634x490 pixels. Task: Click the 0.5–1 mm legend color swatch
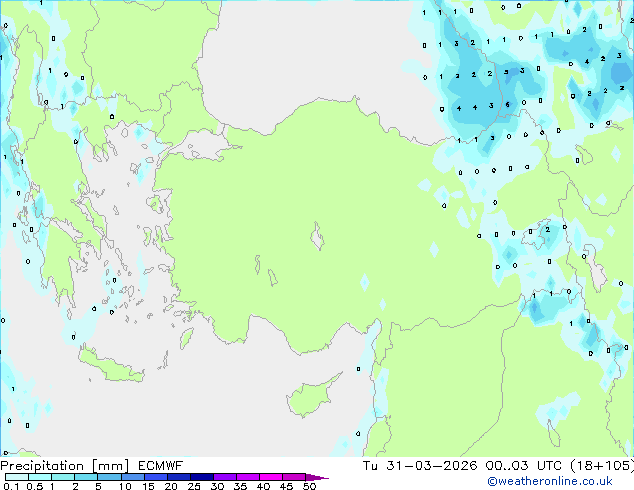[x=40, y=477]
